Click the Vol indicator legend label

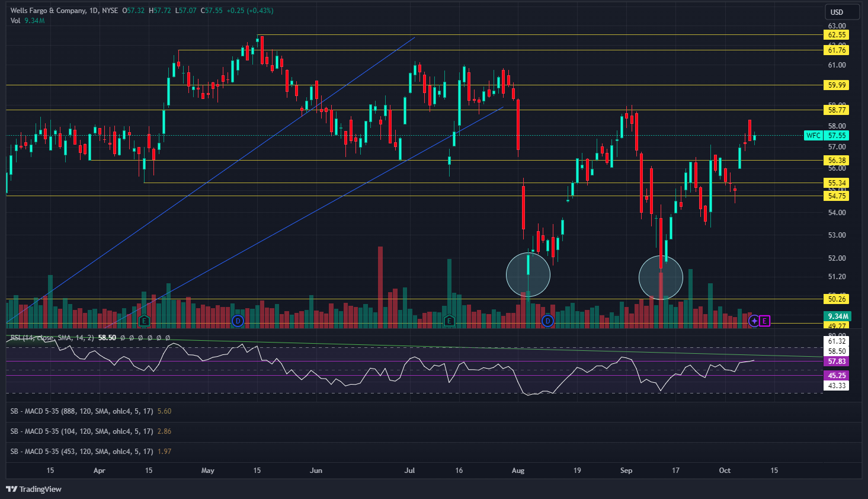pyautogui.click(x=15, y=21)
